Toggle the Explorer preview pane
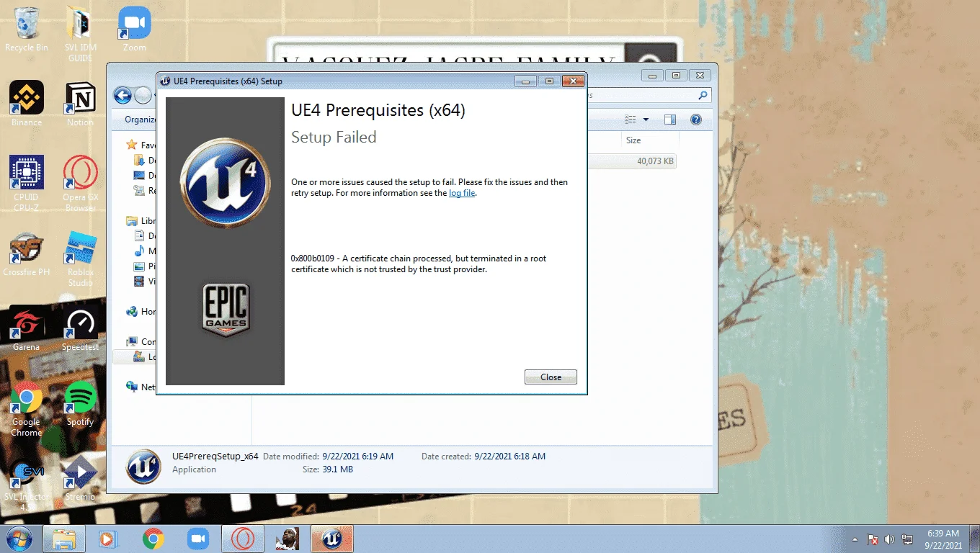This screenshot has height=553, width=980. 670,120
